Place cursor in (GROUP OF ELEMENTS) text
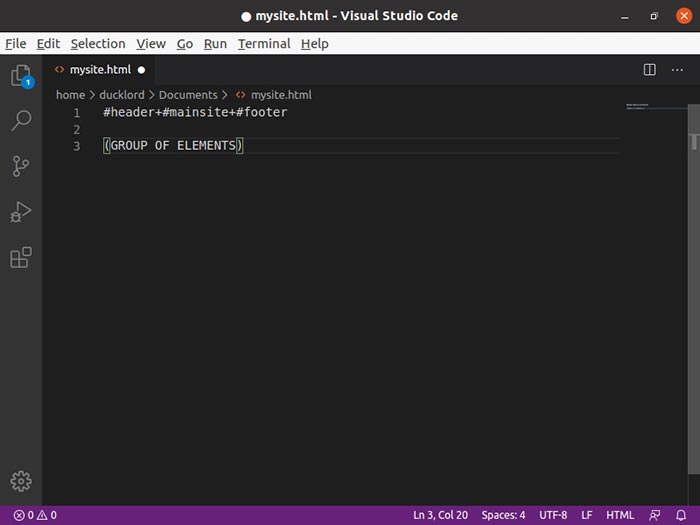The height and width of the screenshot is (525, 700). [173, 146]
